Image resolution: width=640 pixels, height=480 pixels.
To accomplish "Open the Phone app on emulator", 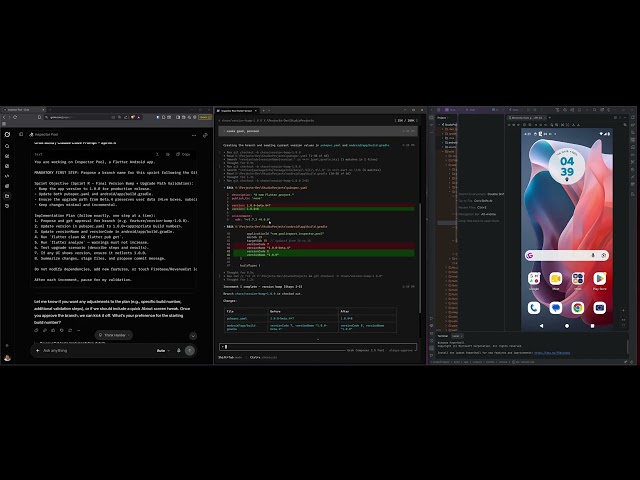I will click(x=534, y=308).
